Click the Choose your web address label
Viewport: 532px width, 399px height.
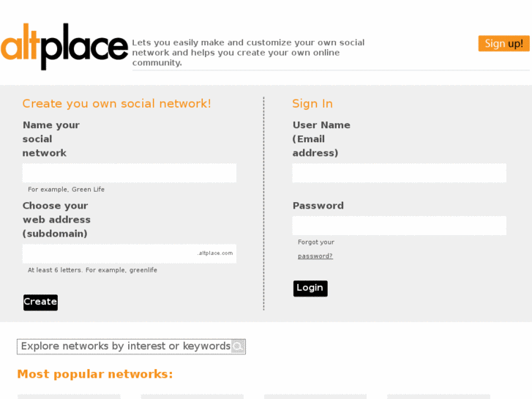coord(56,220)
